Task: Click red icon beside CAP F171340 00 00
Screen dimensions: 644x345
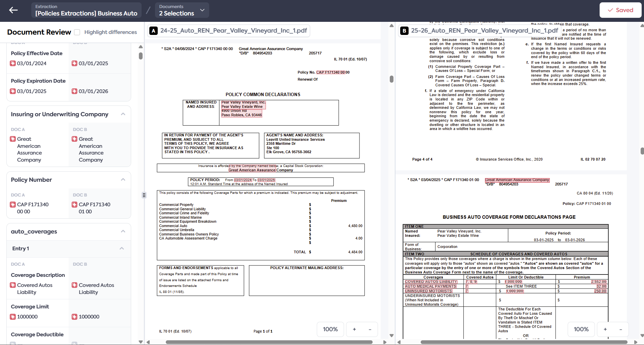Action: pyautogui.click(x=13, y=205)
